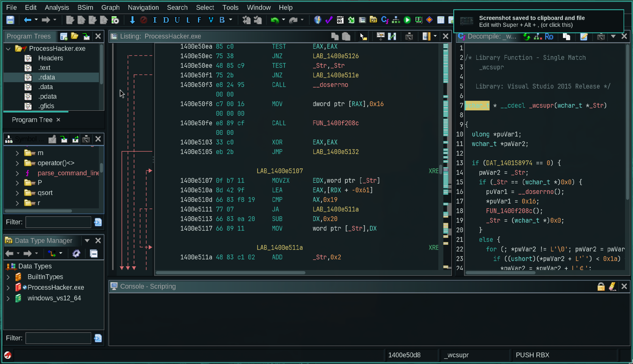633x364 pixels.
Task: Click the FUN_1400f208c call target in Listing
Action: [x=336, y=123]
